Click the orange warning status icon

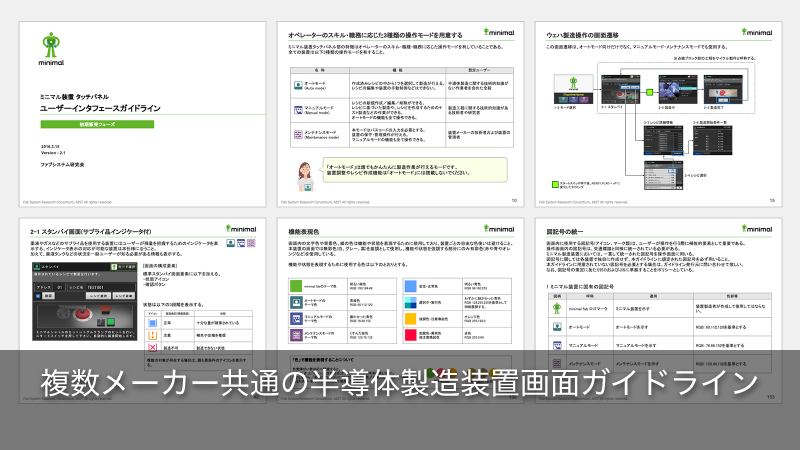153,335
